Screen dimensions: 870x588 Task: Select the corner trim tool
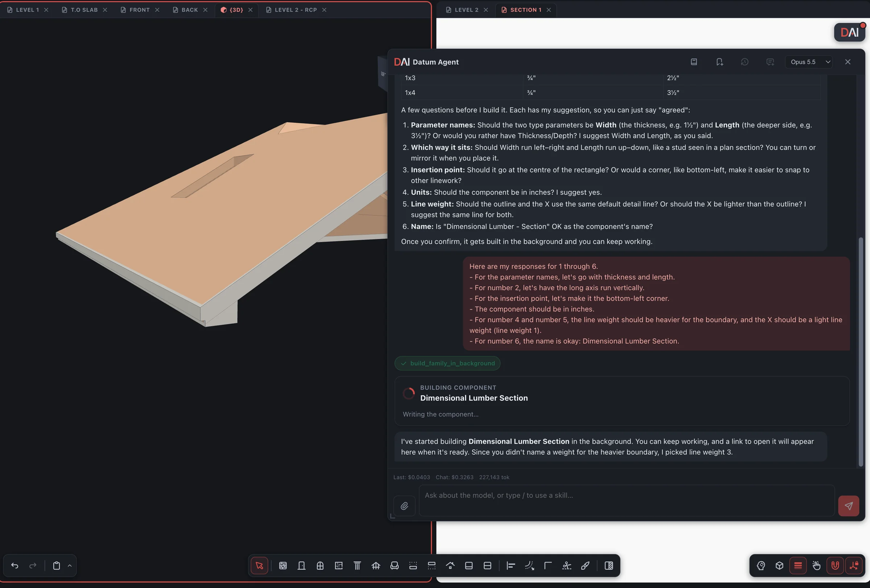point(548,566)
